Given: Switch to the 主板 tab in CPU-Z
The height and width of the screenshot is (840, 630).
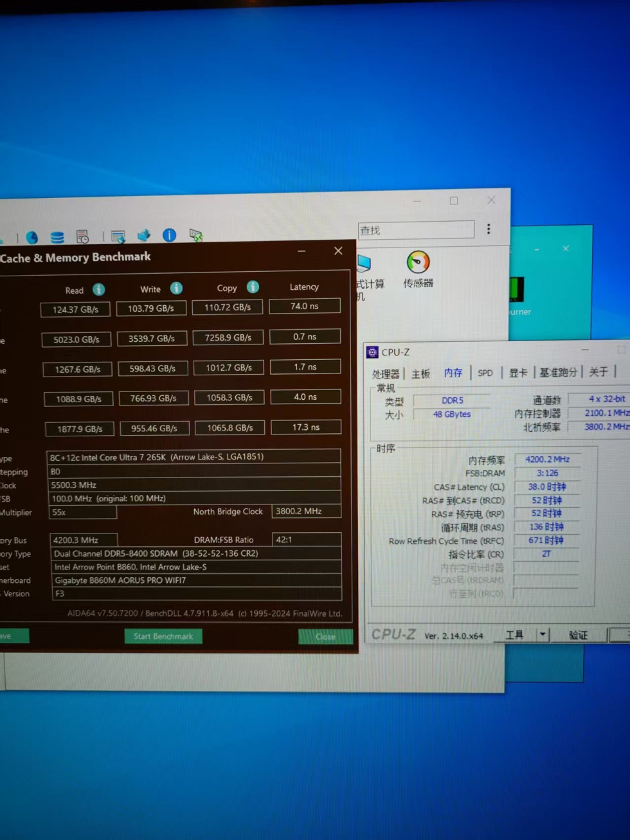Looking at the screenshot, I should click(421, 373).
